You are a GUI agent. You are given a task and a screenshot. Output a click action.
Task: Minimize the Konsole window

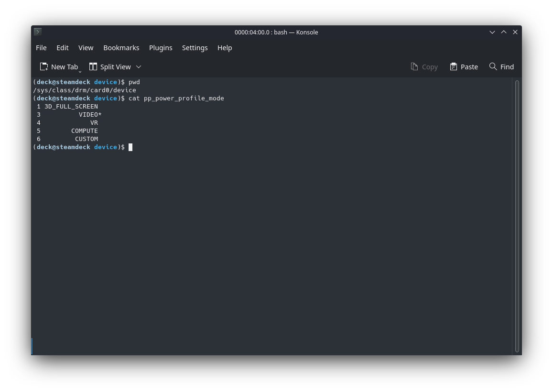492,32
